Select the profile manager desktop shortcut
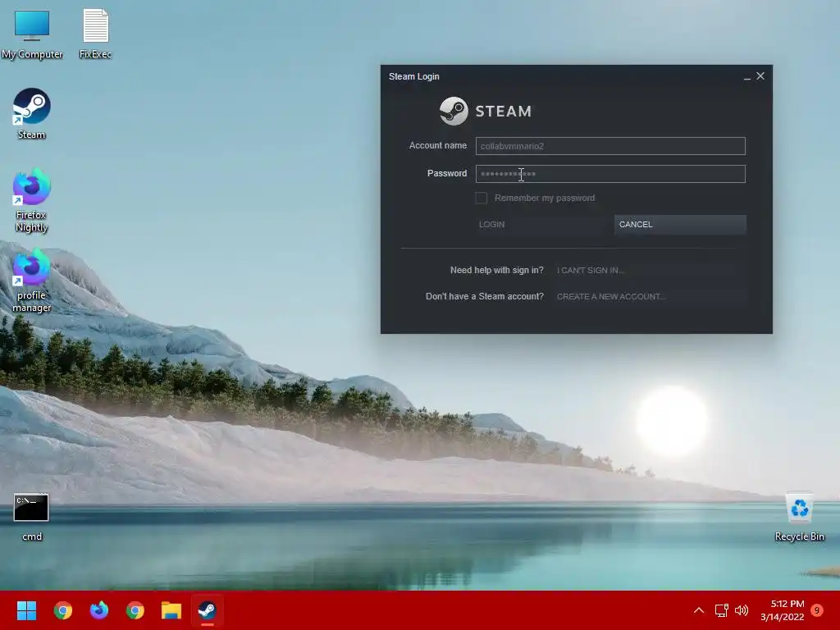The width and height of the screenshot is (840, 630). [32, 281]
